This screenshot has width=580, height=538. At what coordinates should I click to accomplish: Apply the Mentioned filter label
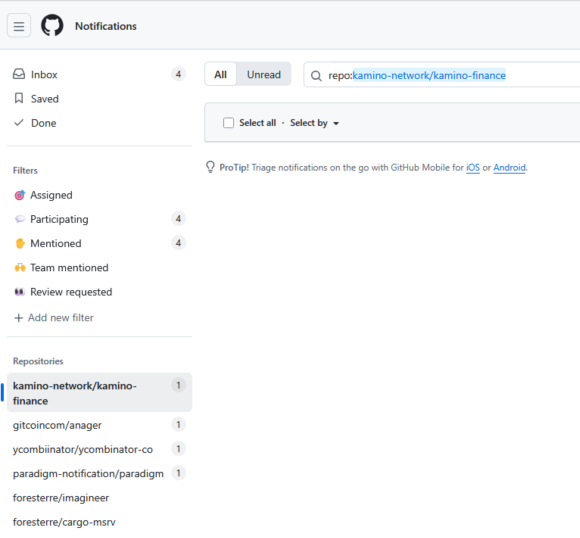pyautogui.click(x=56, y=243)
